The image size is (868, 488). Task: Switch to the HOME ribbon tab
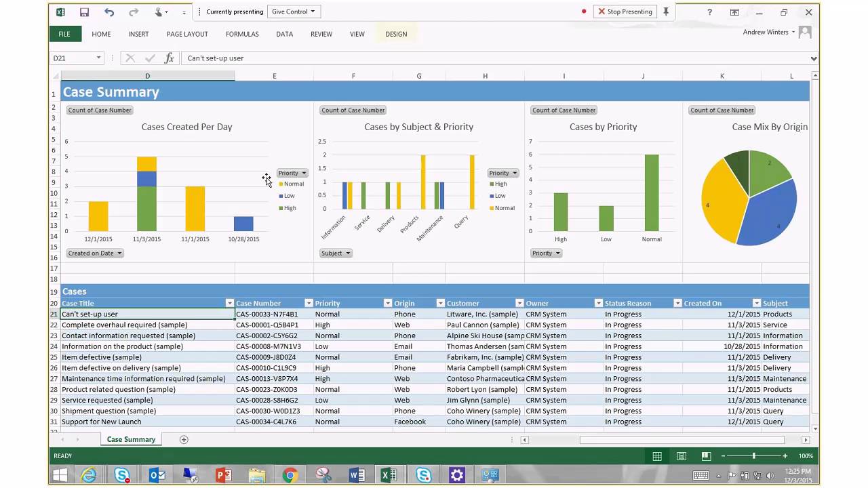tap(101, 34)
